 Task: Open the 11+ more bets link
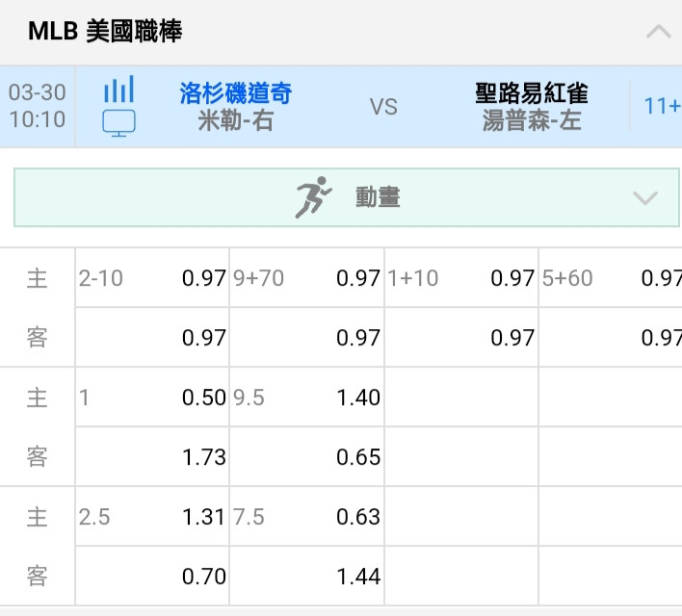pos(663,106)
